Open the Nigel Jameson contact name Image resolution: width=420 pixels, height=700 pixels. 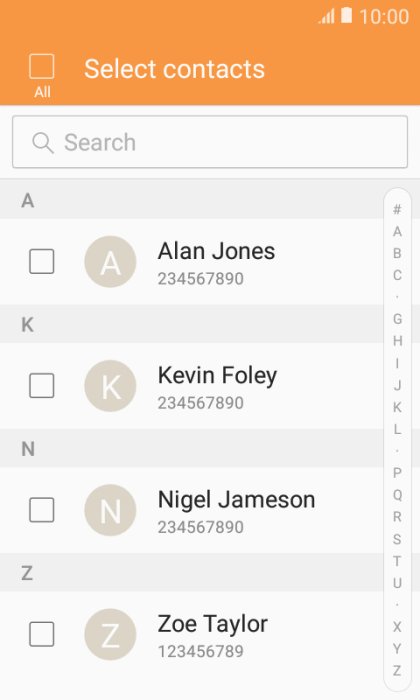237,500
